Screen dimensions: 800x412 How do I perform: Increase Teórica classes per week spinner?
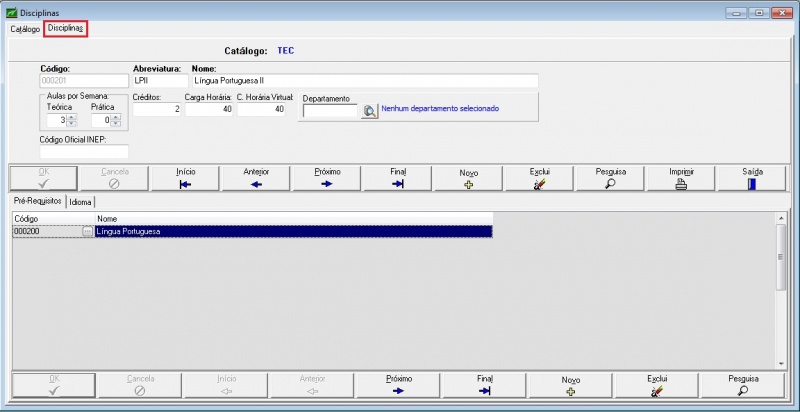[x=71, y=117]
